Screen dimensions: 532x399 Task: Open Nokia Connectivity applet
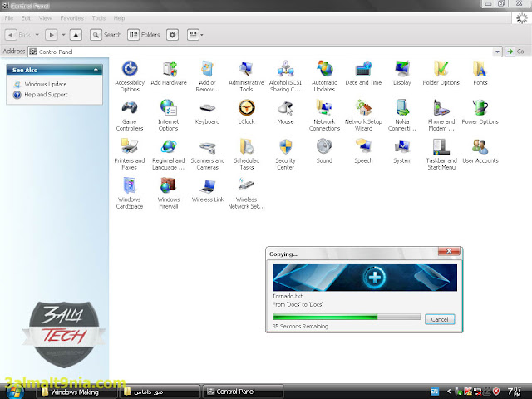tap(402, 116)
